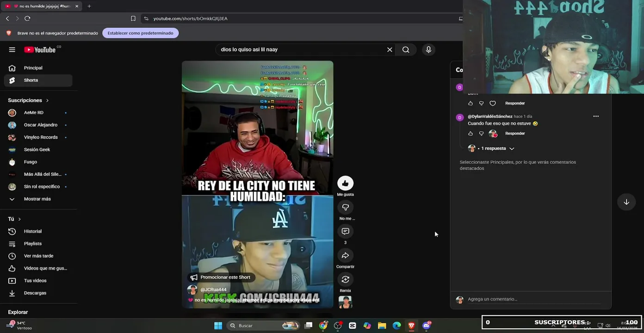Click Establecer como predeterminado in Brave
This screenshot has width=644, height=333.
[x=140, y=33]
